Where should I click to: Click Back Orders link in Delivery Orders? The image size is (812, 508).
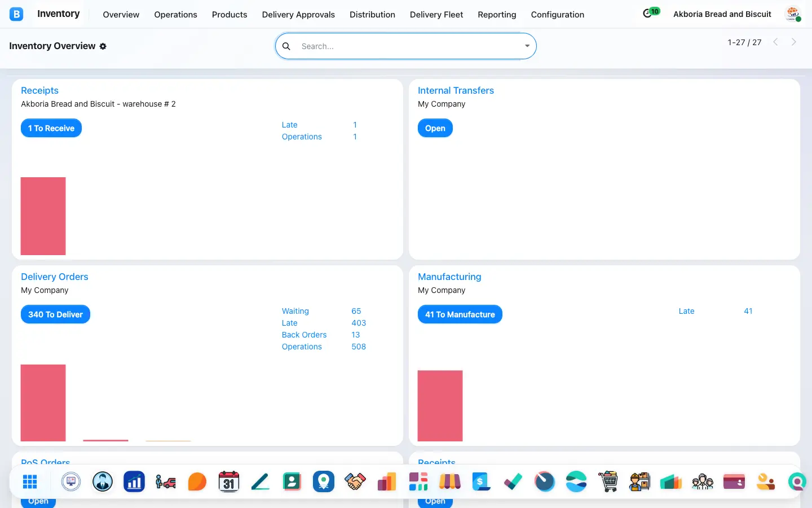coord(304,335)
